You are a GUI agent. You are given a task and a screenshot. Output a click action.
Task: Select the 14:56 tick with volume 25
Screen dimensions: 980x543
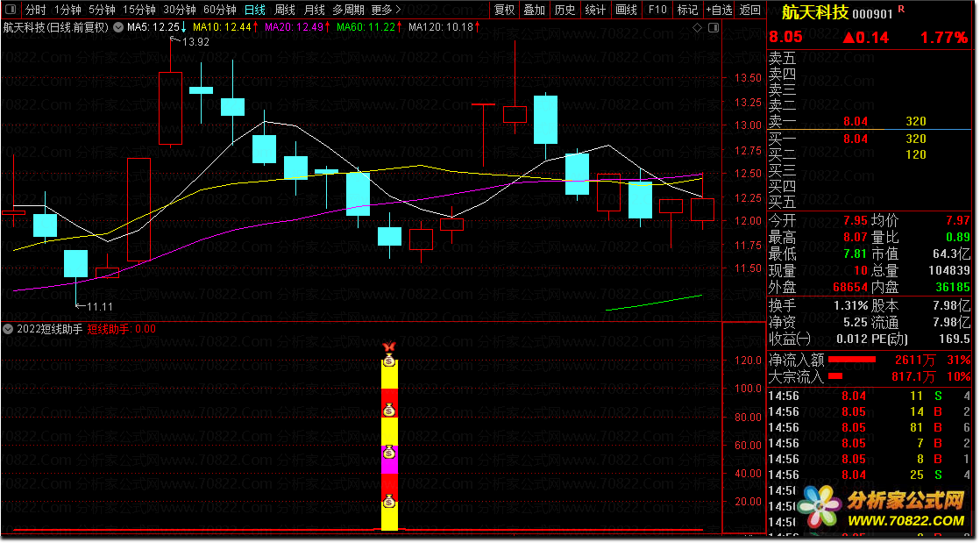tap(870, 475)
